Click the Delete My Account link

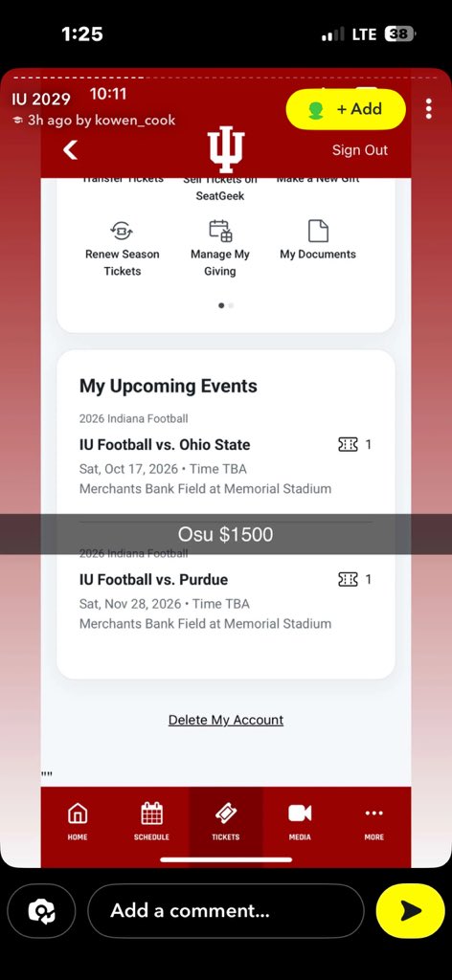[226, 720]
